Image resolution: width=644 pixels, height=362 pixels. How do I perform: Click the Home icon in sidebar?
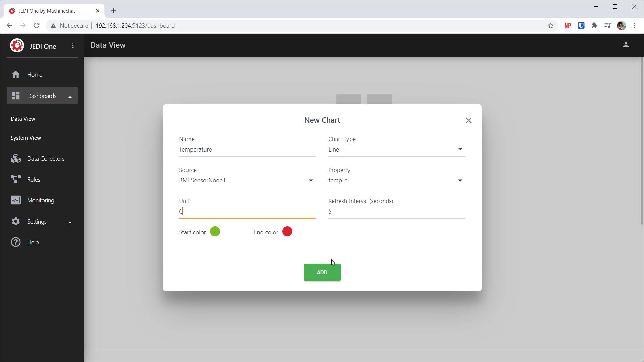[16, 74]
